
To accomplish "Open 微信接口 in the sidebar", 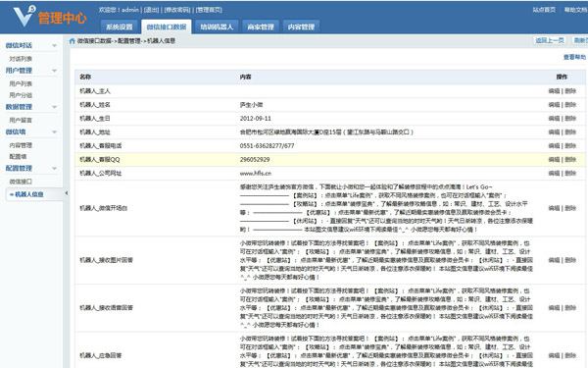I will (x=21, y=182).
